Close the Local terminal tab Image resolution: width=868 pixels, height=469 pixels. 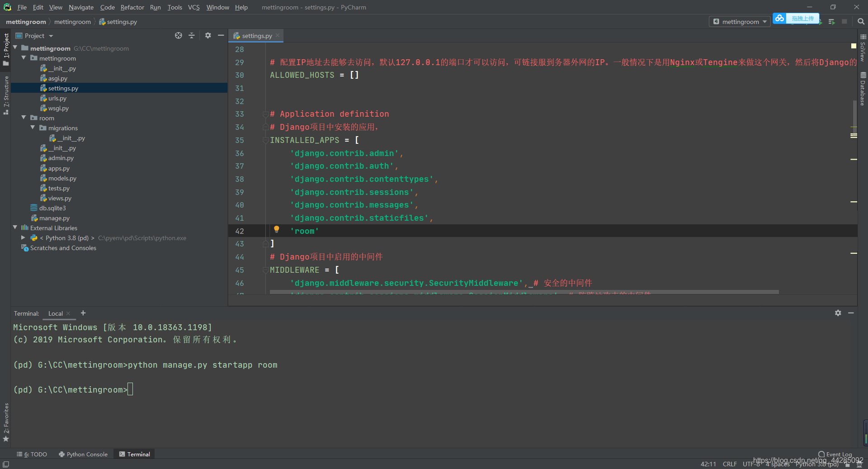[x=68, y=313]
